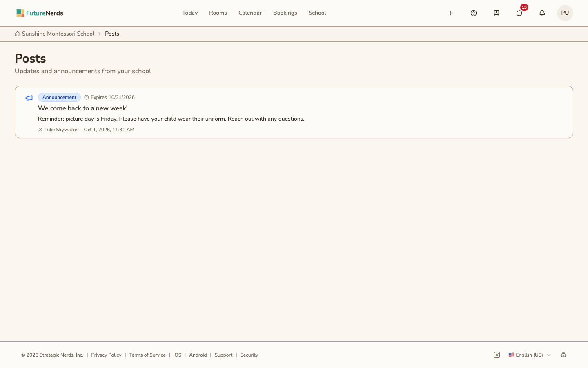Click the bug report icon in footer
588x368 pixels.
[x=563, y=355]
